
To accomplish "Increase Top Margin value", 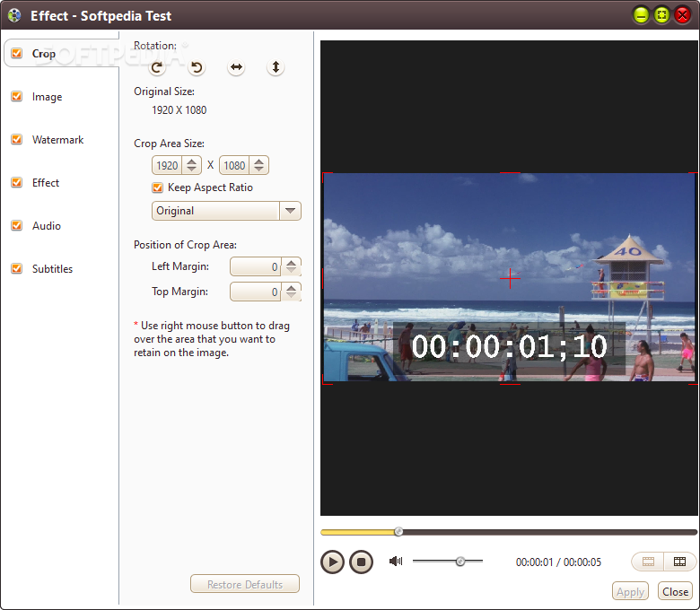I will pyautogui.click(x=291, y=288).
